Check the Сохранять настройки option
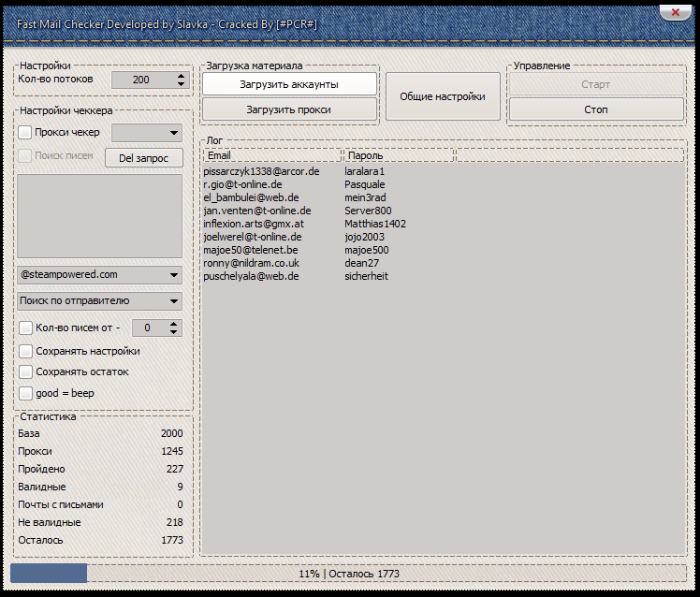 pyautogui.click(x=25, y=351)
